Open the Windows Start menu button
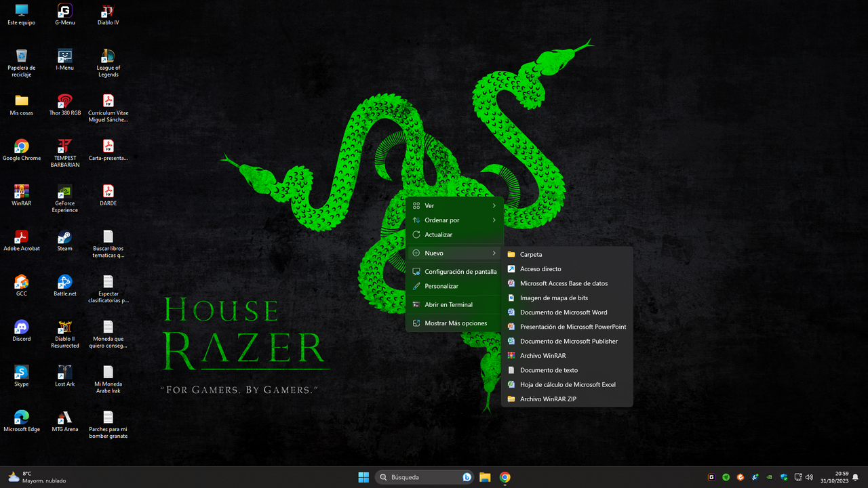This screenshot has width=868, height=488. tap(363, 477)
